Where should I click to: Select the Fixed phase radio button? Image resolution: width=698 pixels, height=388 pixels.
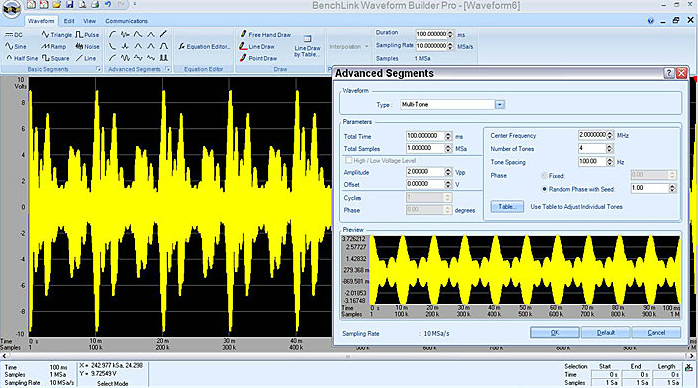(x=552, y=176)
